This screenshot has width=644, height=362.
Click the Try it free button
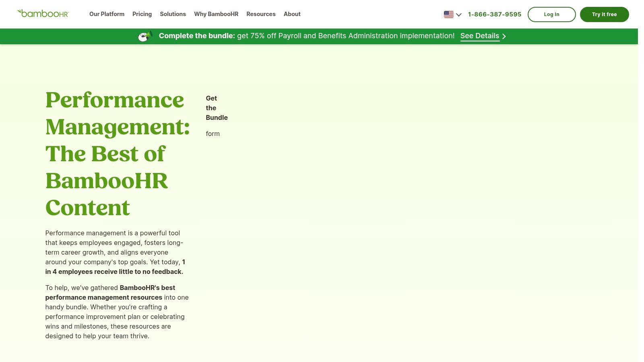(x=604, y=14)
